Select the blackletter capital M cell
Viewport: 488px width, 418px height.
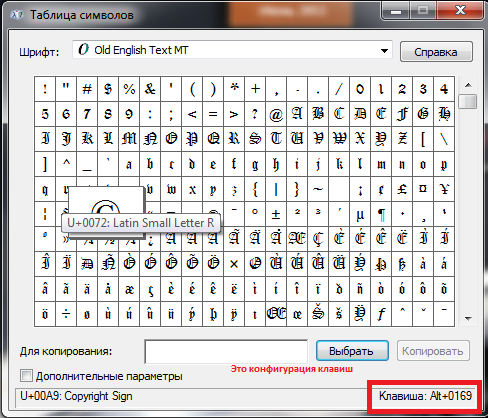129,139
